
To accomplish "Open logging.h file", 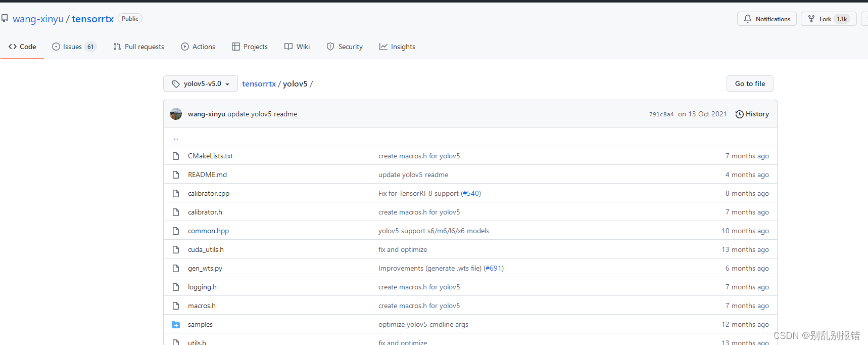I will click(202, 287).
